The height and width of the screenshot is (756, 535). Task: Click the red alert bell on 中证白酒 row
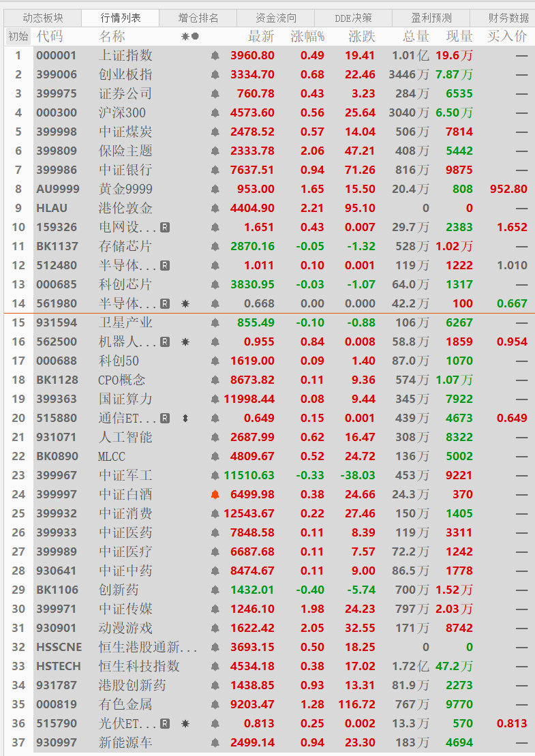coord(215,495)
